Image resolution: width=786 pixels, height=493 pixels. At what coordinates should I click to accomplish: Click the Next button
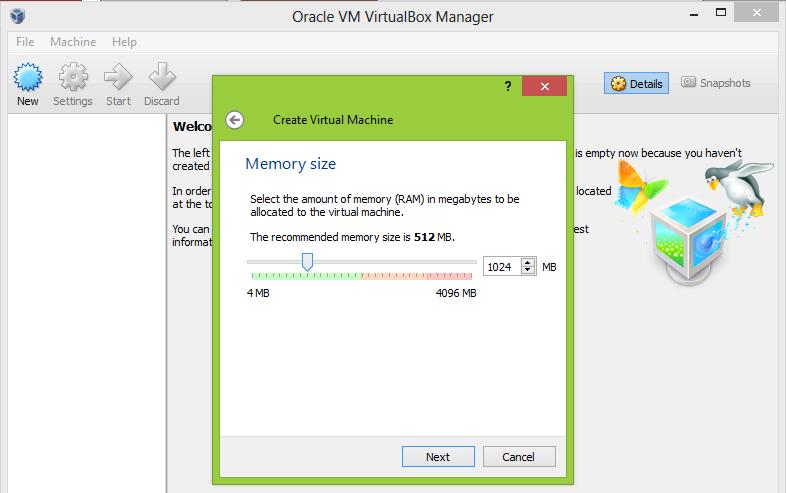click(438, 457)
